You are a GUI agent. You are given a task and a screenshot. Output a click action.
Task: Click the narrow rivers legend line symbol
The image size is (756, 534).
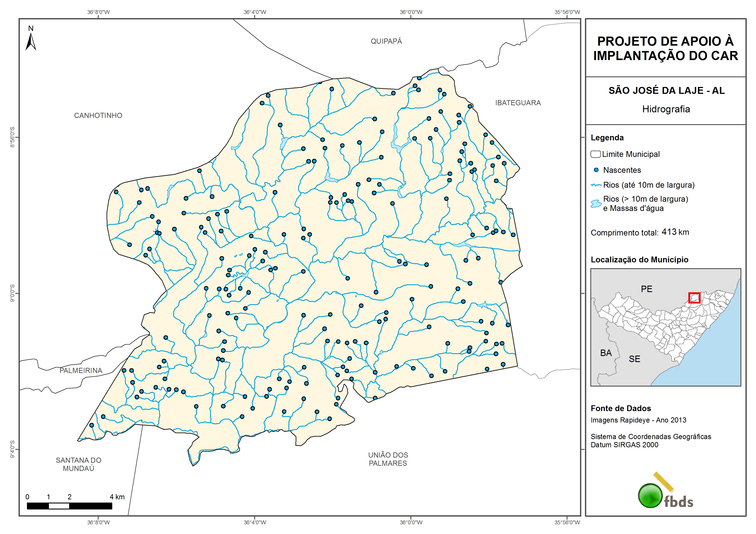(x=596, y=185)
